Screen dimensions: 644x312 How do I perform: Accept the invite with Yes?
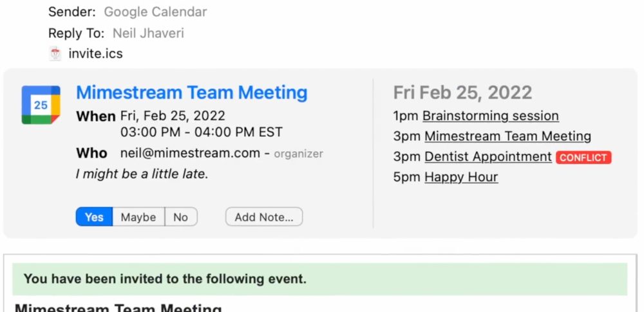click(x=94, y=217)
